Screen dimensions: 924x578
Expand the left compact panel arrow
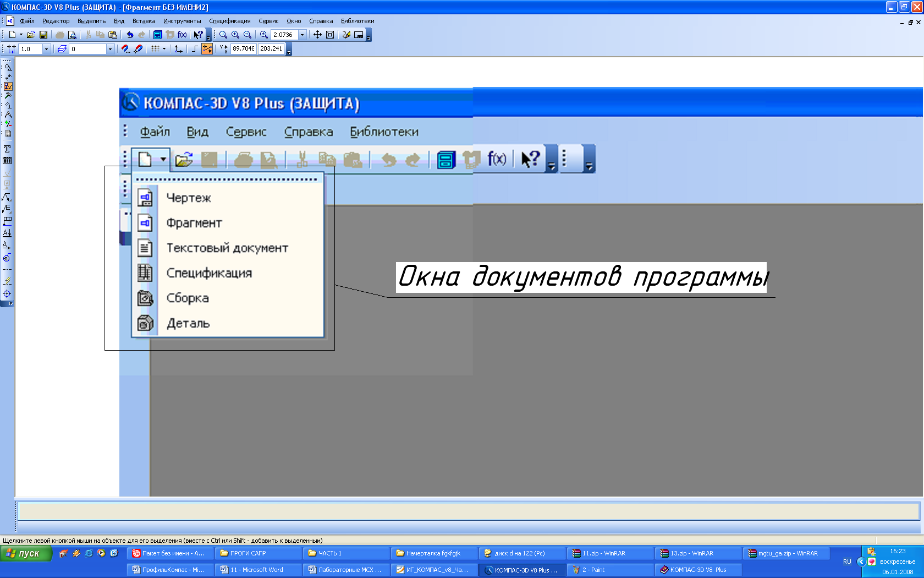[7, 303]
